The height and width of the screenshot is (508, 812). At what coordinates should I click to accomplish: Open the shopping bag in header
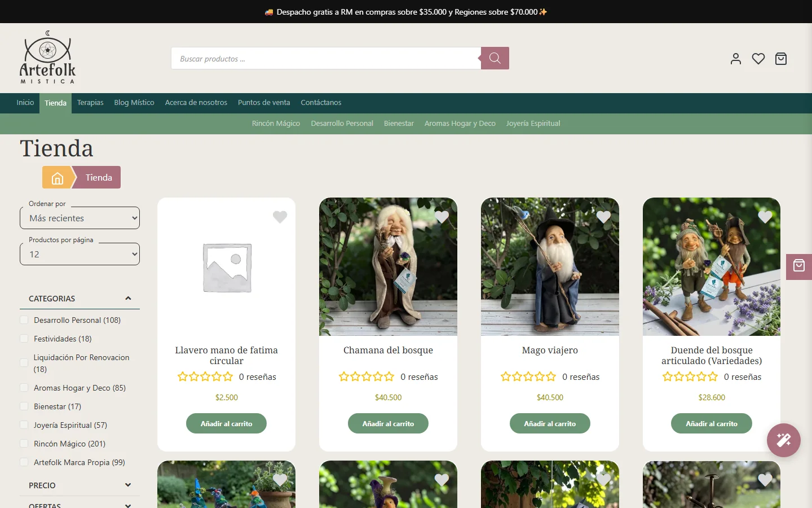click(x=781, y=59)
